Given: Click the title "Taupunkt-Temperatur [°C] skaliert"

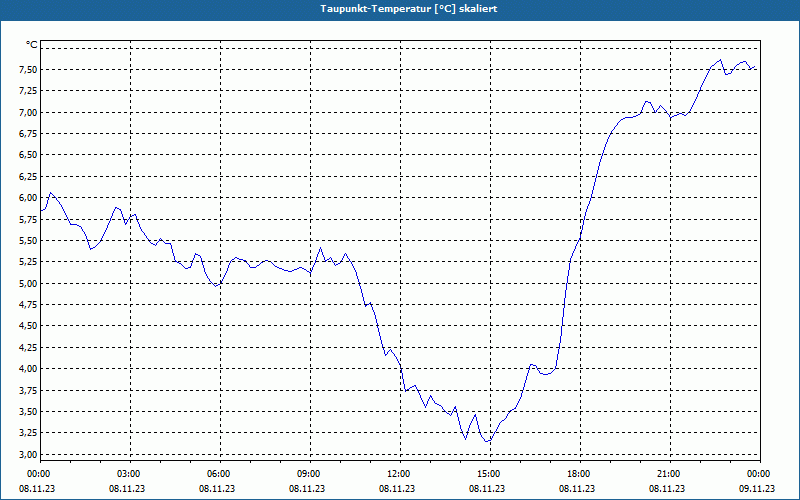Looking at the screenshot, I should 409,9.
